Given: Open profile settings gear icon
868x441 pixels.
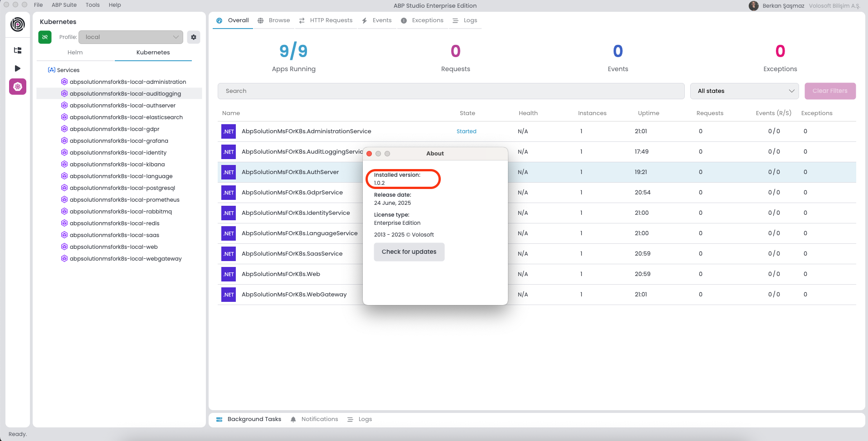Looking at the screenshot, I should [194, 37].
